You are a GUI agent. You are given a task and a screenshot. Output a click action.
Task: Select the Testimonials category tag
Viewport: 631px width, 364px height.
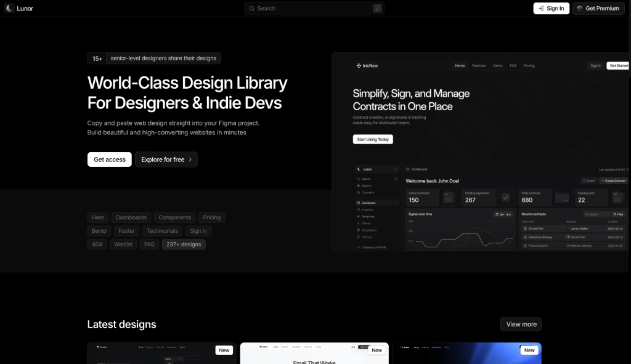[162, 231]
